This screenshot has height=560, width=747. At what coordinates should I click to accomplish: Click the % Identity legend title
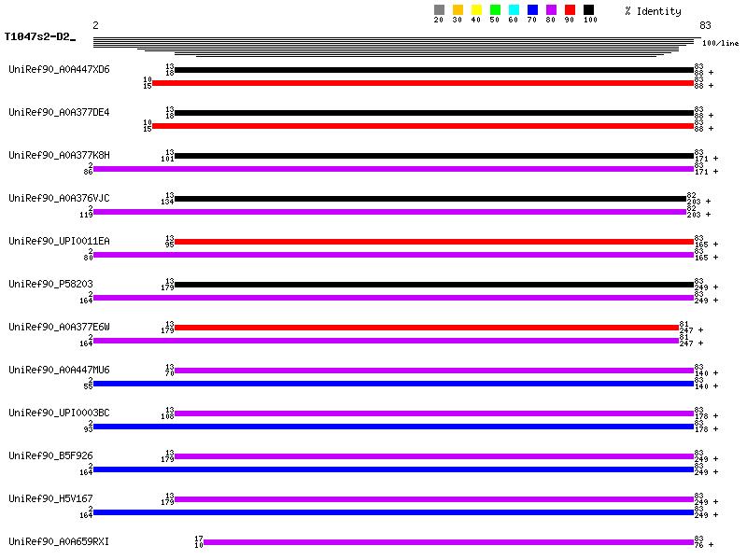tap(653, 11)
